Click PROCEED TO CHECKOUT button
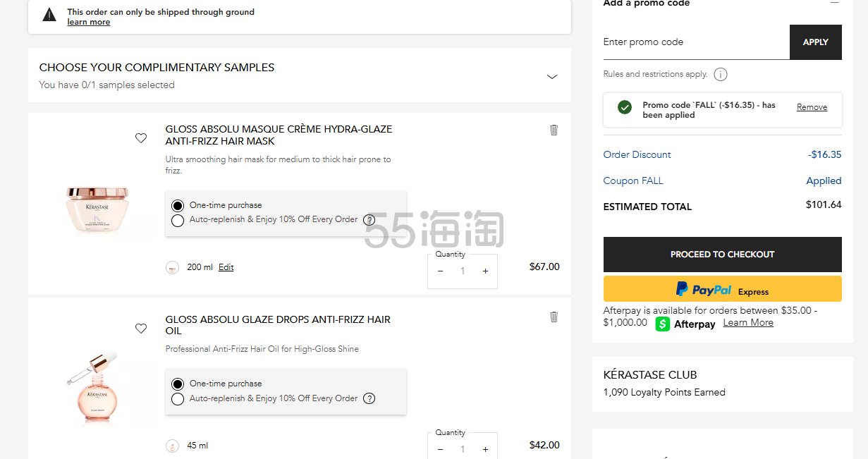This screenshot has width=868, height=459. click(x=723, y=255)
